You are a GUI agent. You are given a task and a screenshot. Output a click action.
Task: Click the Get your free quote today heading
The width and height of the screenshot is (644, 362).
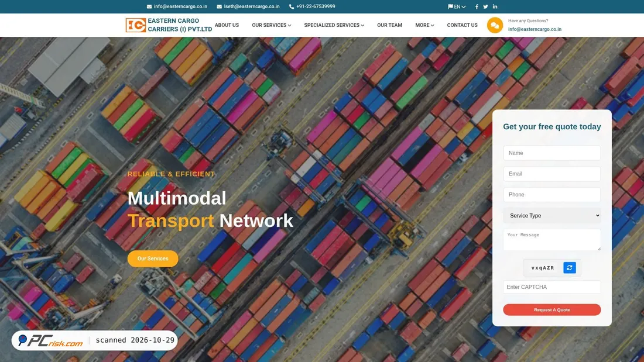tap(552, 126)
